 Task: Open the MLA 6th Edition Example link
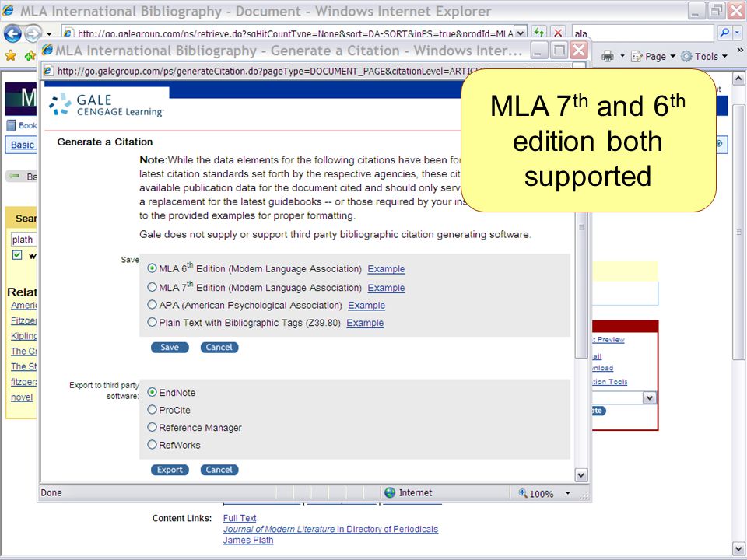click(386, 269)
